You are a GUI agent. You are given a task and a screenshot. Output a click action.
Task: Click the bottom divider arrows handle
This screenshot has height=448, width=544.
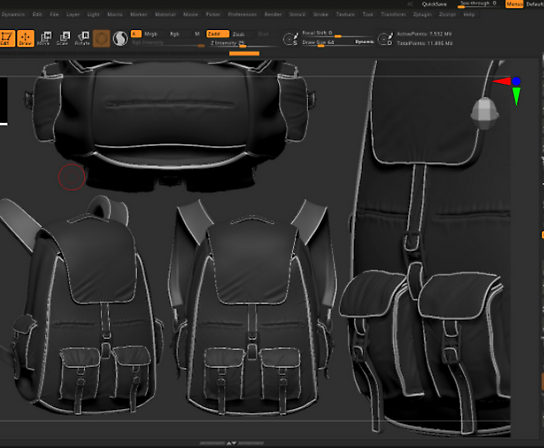231,443
